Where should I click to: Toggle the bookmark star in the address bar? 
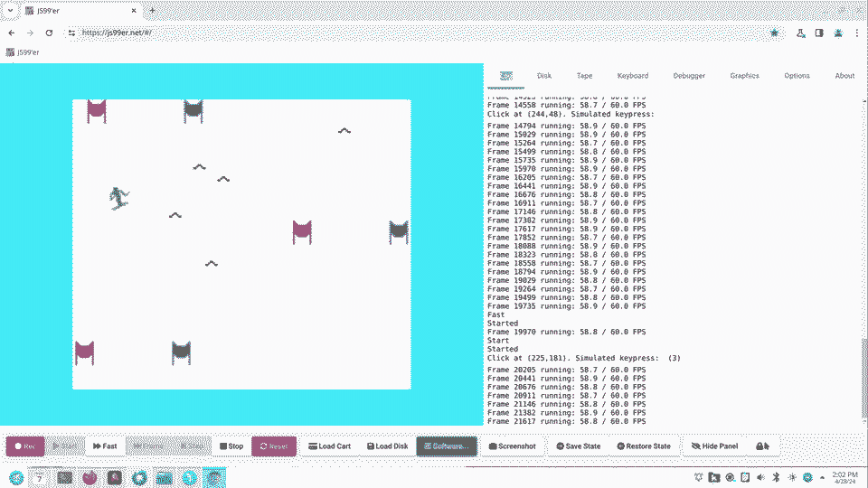click(775, 33)
